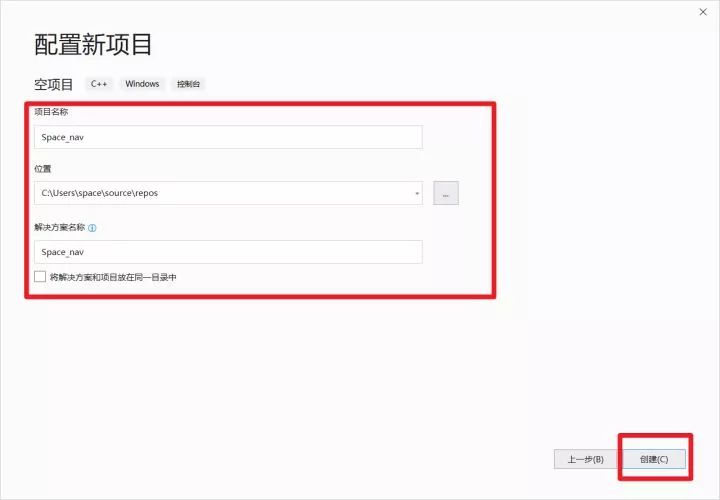720x500 pixels.
Task: Click the solution name info icon
Action: 92,228
